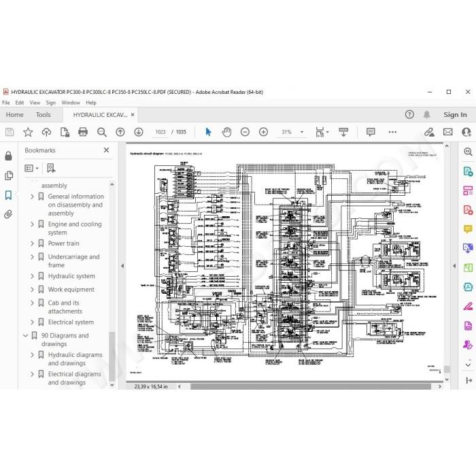Open the security lock panel
The image size is (476, 476).
point(8,156)
